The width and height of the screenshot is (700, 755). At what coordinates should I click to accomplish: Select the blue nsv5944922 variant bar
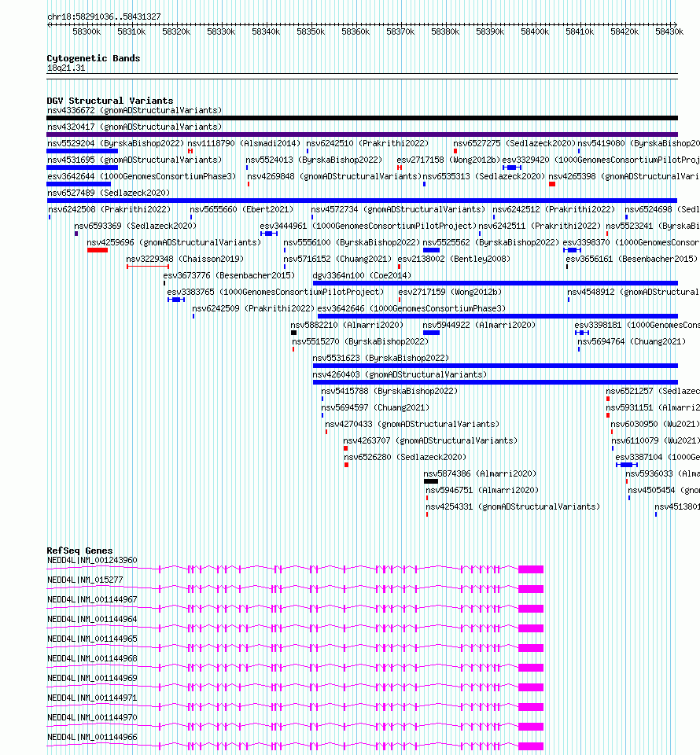(x=431, y=333)
